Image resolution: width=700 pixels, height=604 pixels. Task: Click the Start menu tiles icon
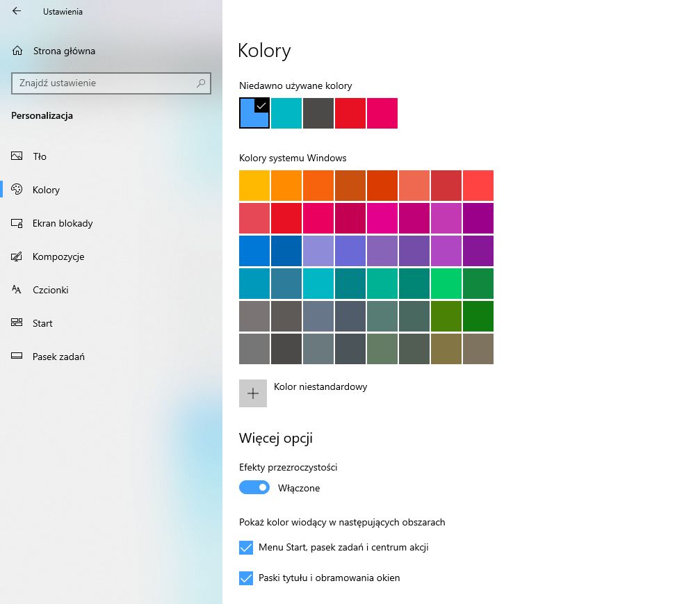click(x=17, y=323)
